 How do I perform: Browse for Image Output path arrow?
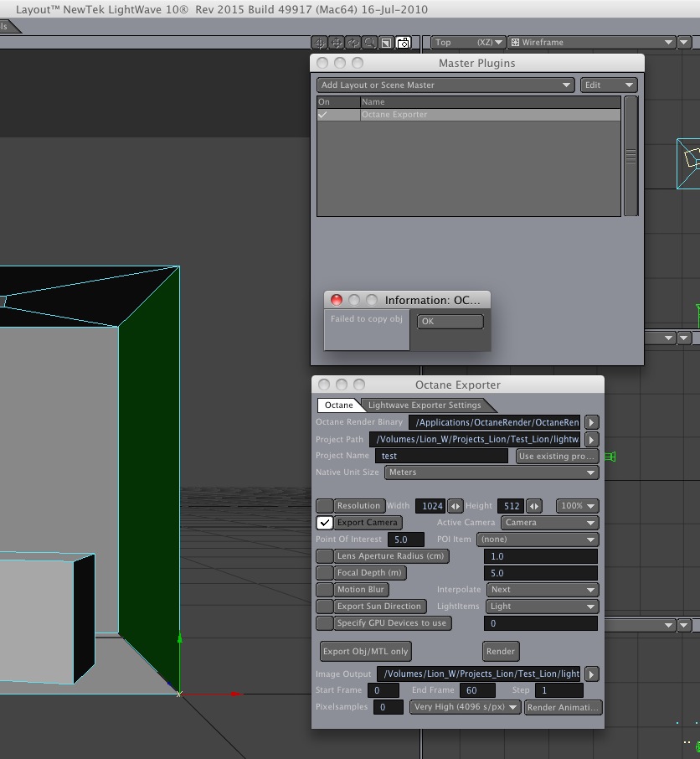(591, 674)
